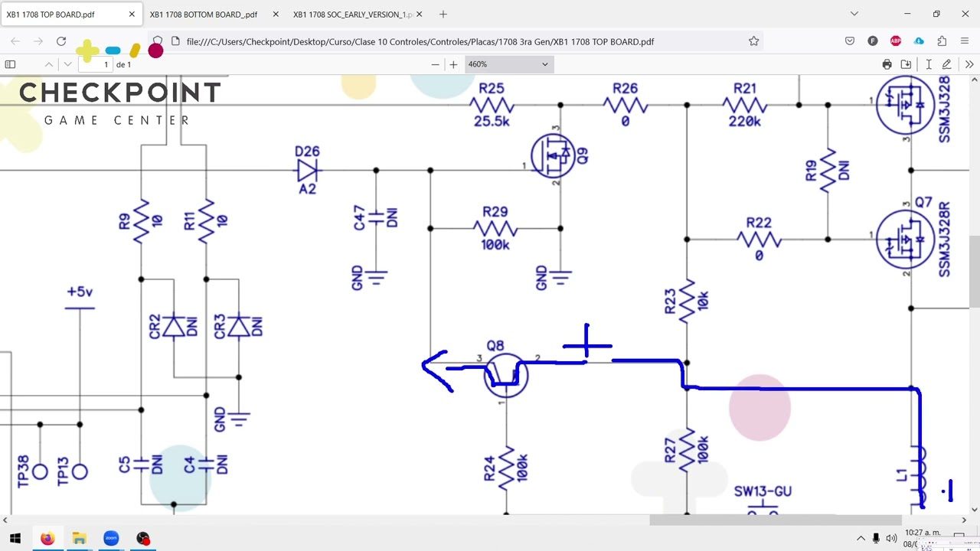The image size is (980, 551).
Task: Zoom out of the PDF
Action: [435, 64]
